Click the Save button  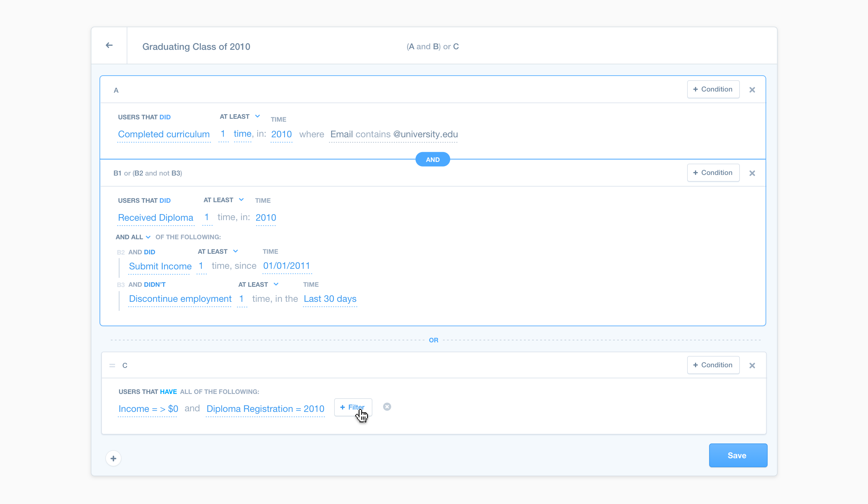pyautogui.click(x=737, y=455)
